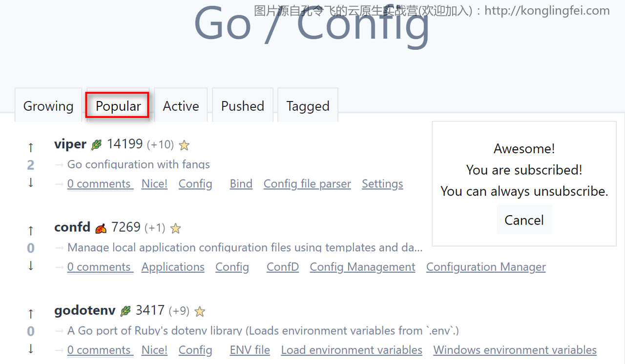Viewport: 625px width, 364px height.
Task: Open the godotenv project title
Action: (x=85, y=310)
